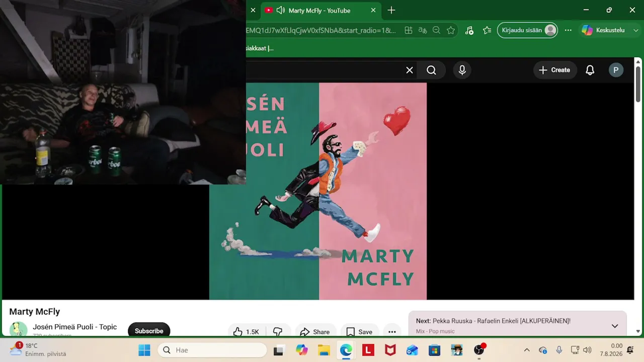Click the Marty McFly video player
Image resolution: width=644 pixels, height=362 pixels.
pyautogui.click(x=318, y=191)
